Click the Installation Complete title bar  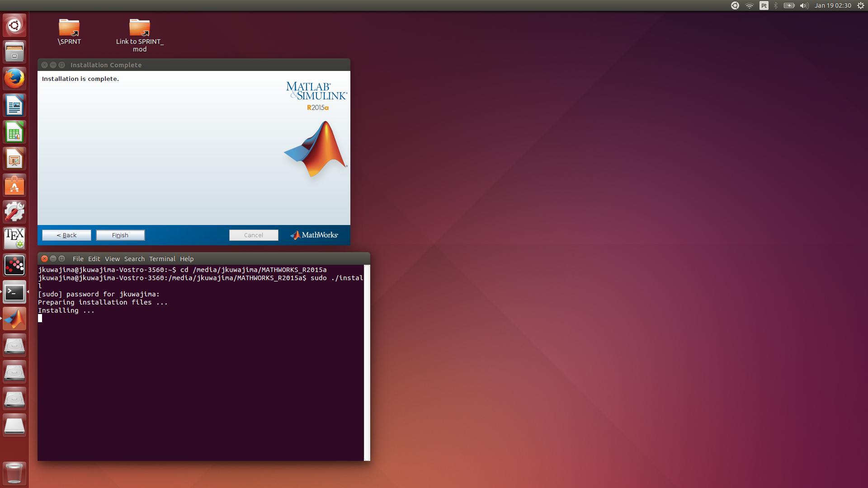click(194, 65)
